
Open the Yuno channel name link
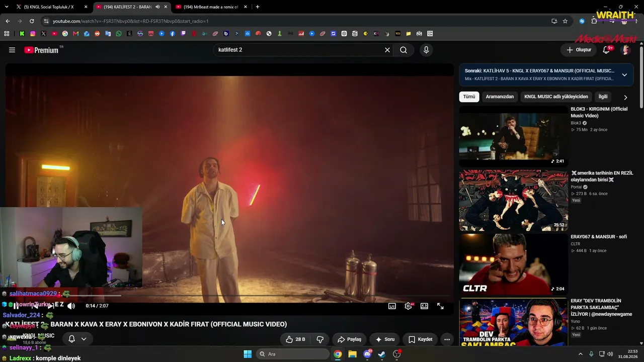coord(575,321)
